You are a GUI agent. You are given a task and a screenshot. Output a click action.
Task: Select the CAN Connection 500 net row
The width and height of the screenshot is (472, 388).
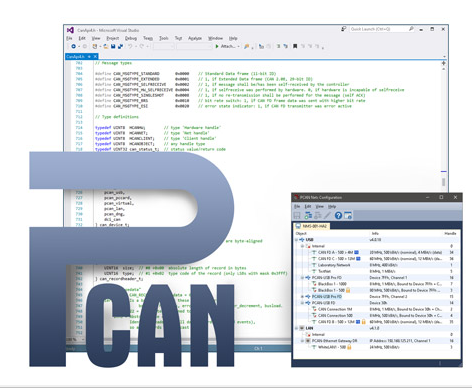coord(377,315)
